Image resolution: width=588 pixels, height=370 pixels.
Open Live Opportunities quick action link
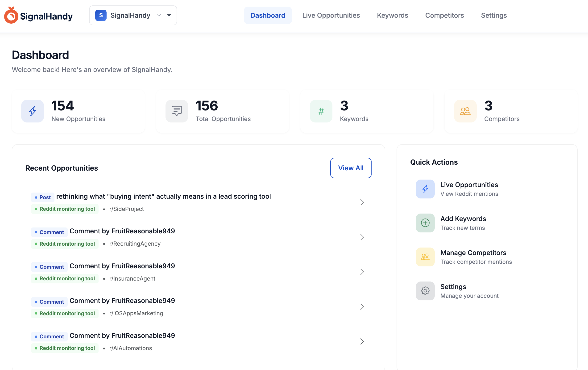469,185
